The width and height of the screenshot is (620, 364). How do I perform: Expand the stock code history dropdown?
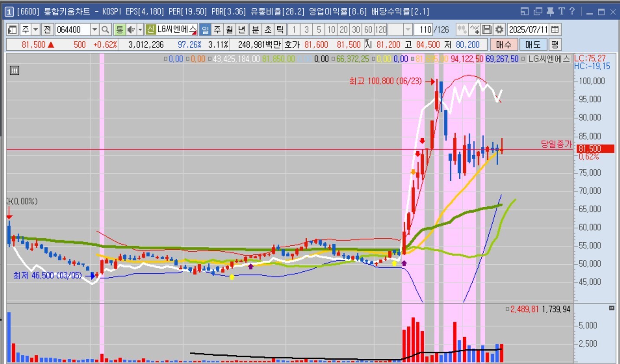(x=94, y=29)
